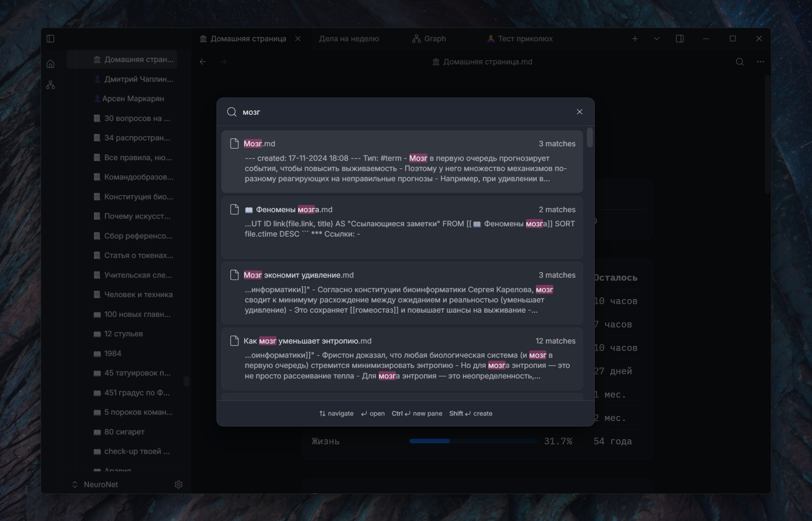Open the graph view icon in left ribbon
This screenshot has height=521, width=812.
pyautogui.click(x=50, y=85)
